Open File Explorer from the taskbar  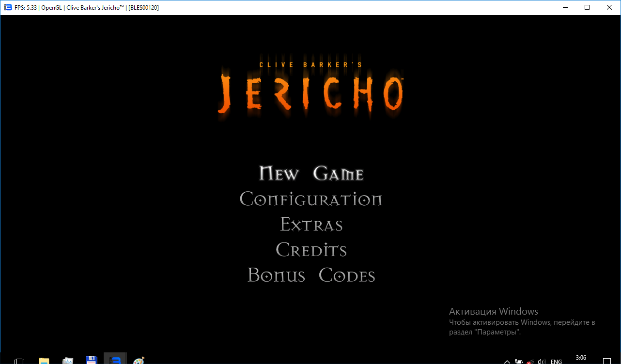coord(44,361)
